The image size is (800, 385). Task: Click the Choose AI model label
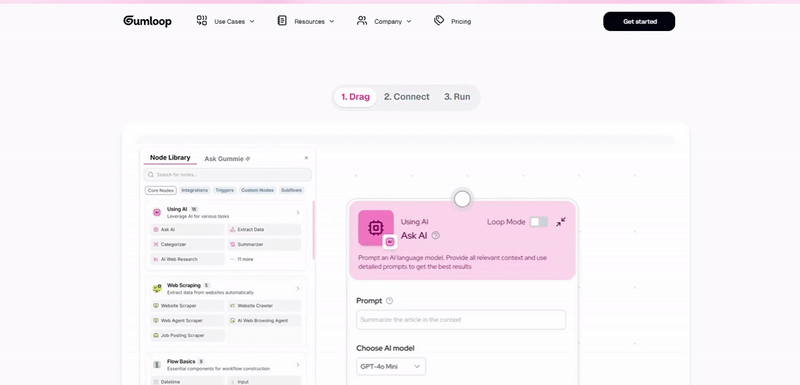[x=385, y=348]
